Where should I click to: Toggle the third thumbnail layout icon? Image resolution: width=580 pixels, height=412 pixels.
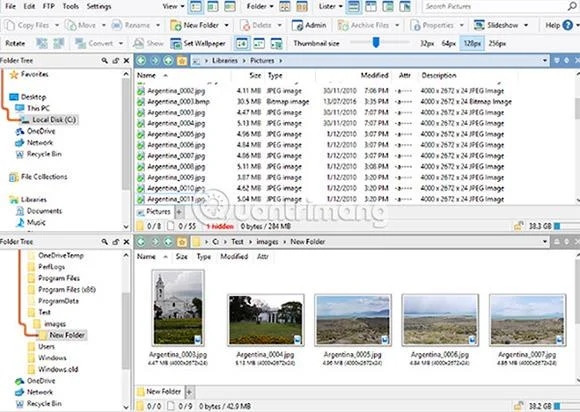[x=276, y=43]
